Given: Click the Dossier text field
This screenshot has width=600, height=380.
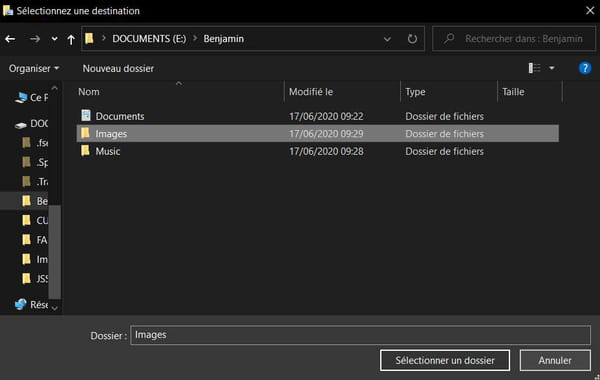Looking at the screenshot, I should click(x=360, y=335).
